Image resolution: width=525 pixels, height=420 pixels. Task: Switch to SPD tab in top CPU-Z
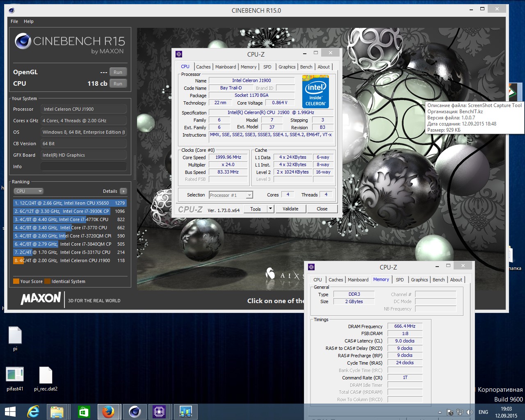[267, 67]
